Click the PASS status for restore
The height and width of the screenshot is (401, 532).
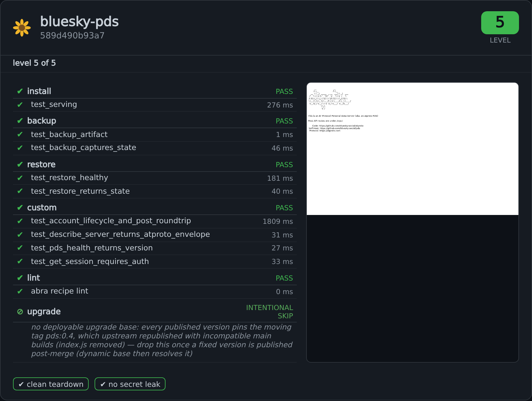284,165
